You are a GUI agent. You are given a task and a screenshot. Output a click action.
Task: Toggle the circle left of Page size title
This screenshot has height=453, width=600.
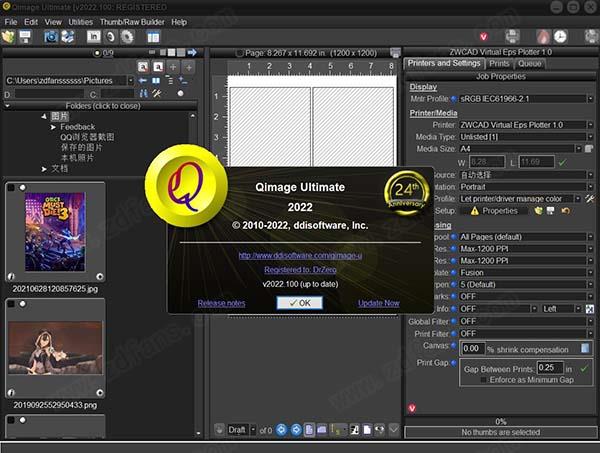[x=240, y=53]
